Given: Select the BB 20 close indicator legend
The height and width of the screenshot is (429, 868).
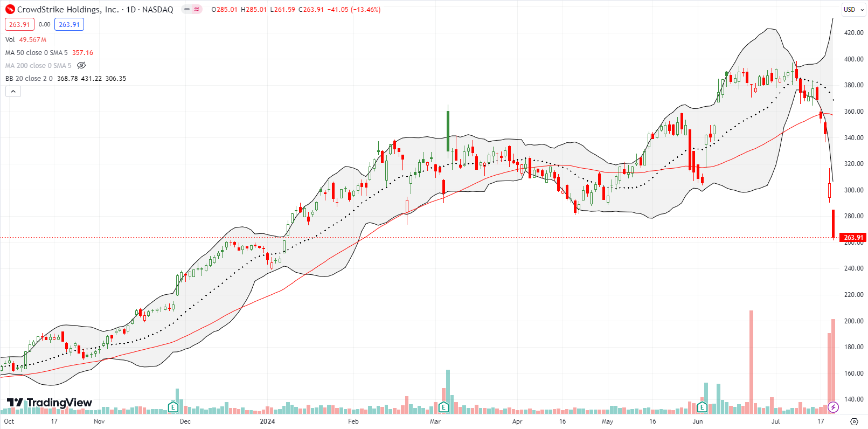Looking at the screenshot, I should [x=29, y=78].
